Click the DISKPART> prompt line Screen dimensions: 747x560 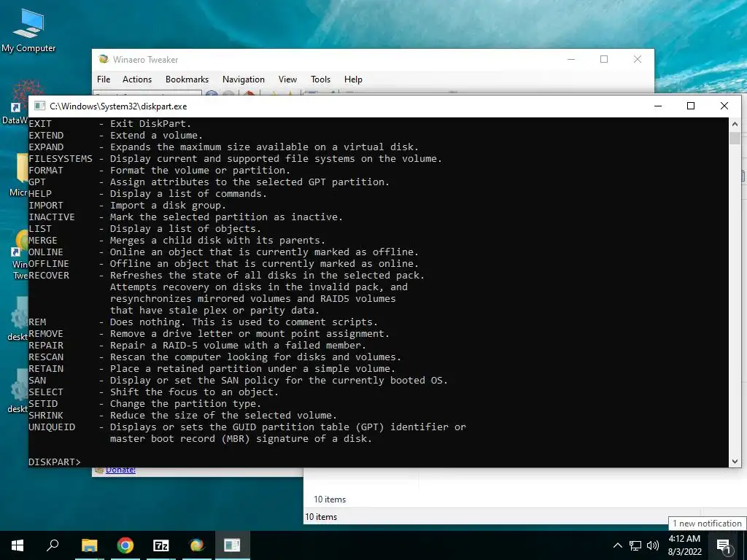(54, 462)
